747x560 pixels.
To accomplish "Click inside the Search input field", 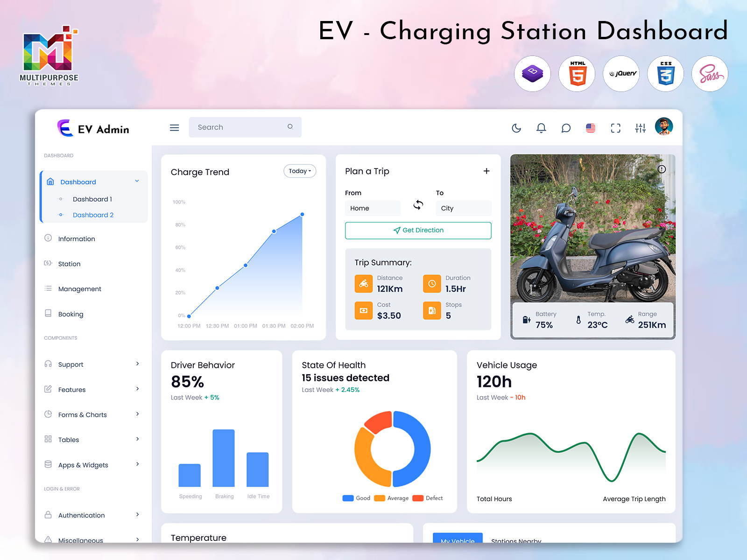I will point(245,127).
